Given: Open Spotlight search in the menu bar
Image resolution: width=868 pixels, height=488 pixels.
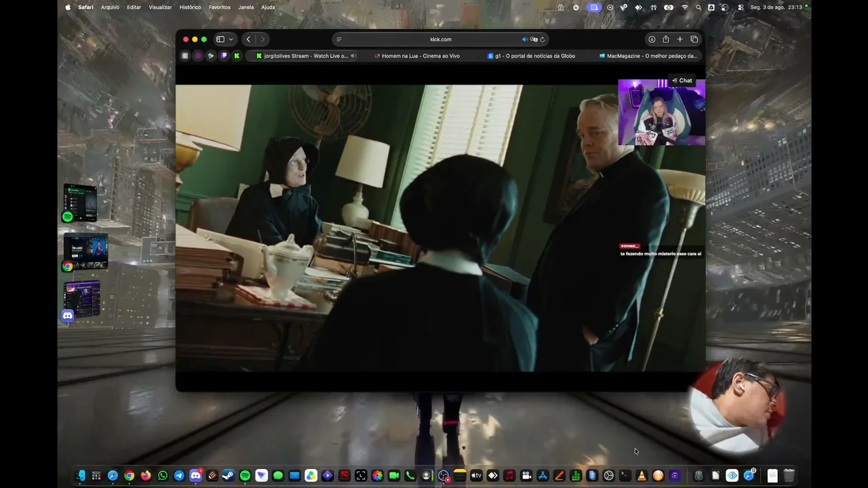Looking at the screenshot, I should pyautogui.click(x=698, y=7).
